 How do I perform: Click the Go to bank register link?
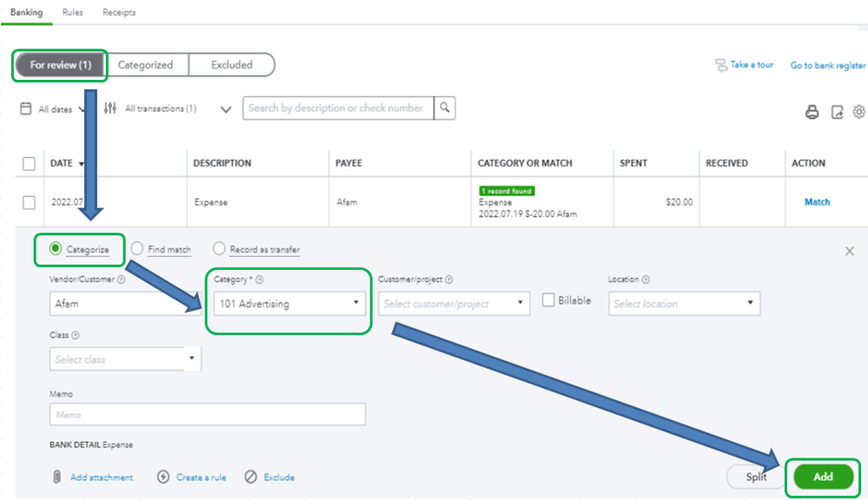[828, 65]
